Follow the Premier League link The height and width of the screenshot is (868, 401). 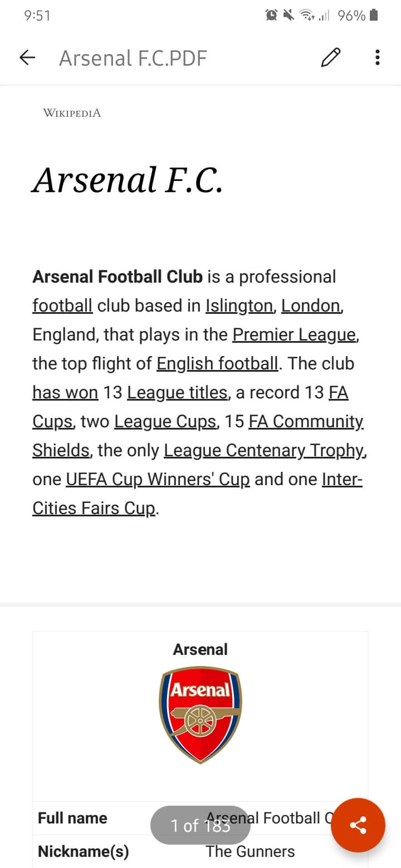pyautogui.click(x=294, y=334)
